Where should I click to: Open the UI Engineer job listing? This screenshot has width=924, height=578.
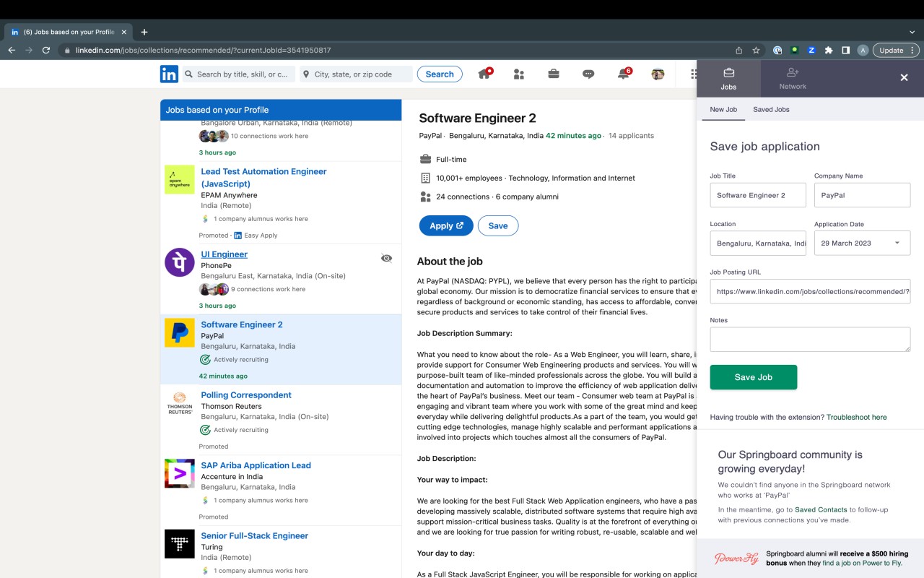click(224, 254)
